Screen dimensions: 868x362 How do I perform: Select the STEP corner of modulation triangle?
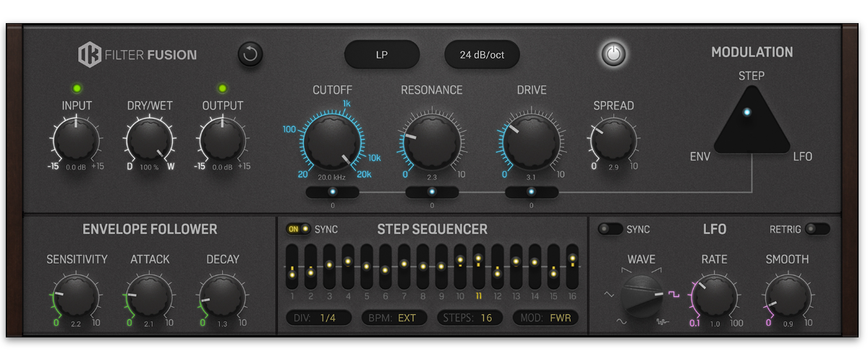coord(752,75)
